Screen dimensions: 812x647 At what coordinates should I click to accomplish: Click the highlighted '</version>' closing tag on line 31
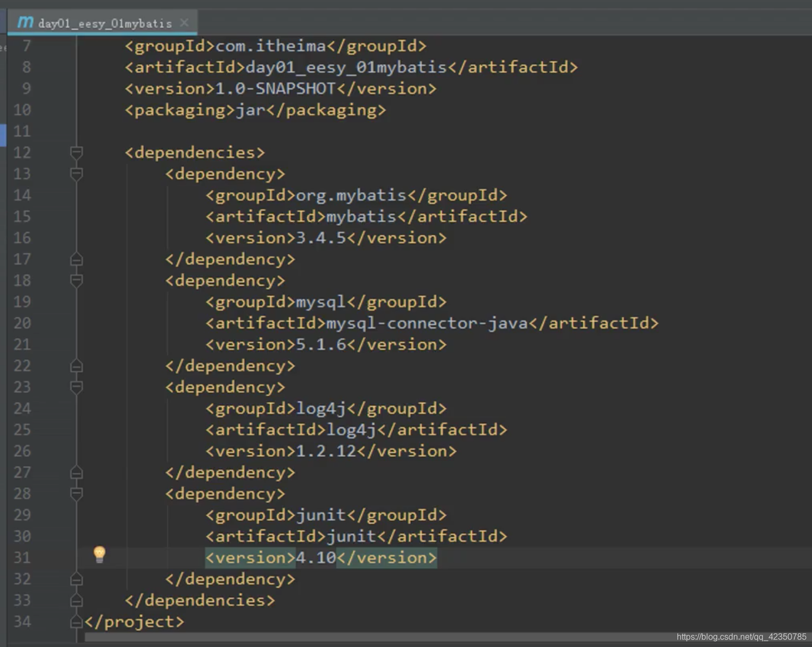[387, 558]
